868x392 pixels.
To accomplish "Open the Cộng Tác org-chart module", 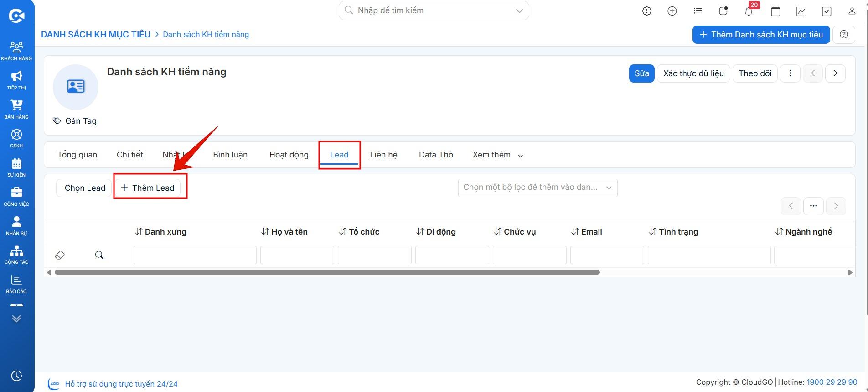I will (16, 255).
